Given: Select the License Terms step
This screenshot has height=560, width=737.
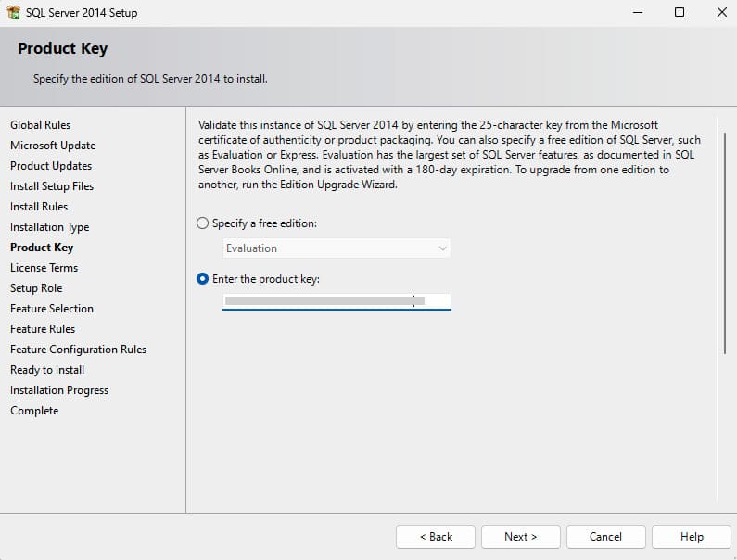Looking at the screenshot, I should (44, 268).
